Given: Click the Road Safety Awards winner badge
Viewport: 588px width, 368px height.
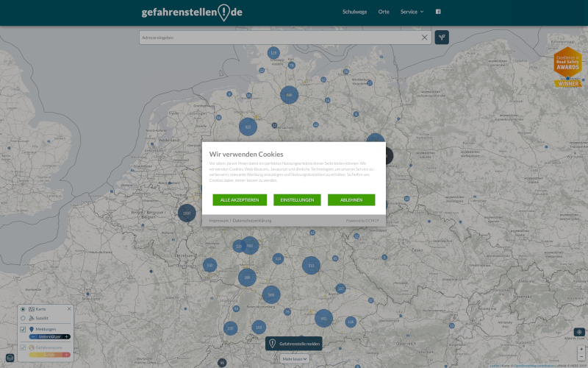Looking at the screenshot, I should 567,68.
